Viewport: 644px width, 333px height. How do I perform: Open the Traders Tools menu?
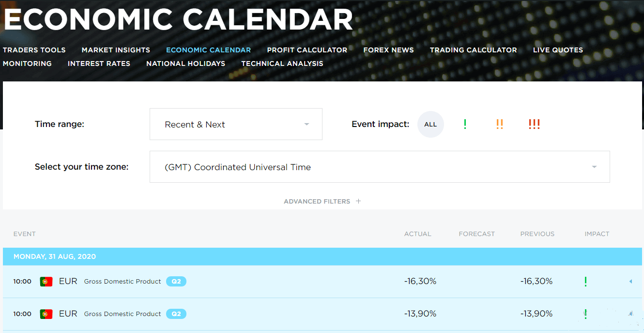[34, 50]
